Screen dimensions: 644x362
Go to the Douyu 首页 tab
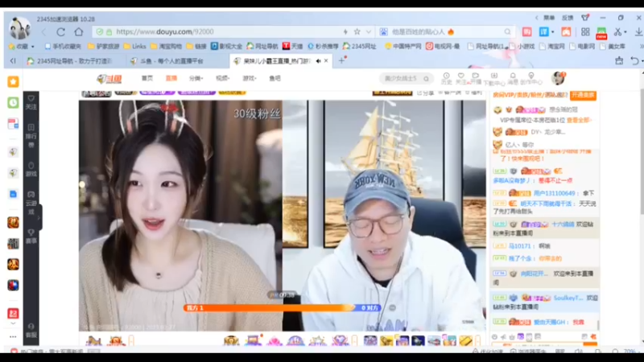(147, 78)
